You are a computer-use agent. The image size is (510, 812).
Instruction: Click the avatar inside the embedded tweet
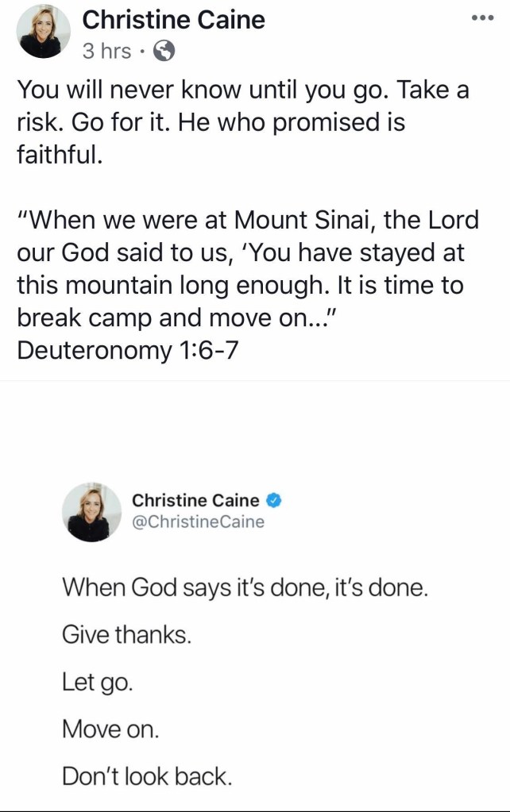click(x=91, y=512)
